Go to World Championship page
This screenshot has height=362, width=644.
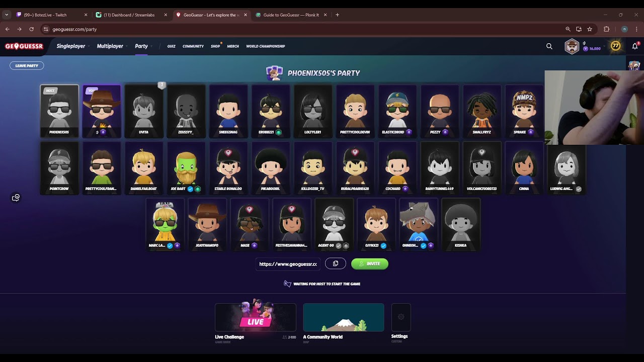(x=265, y=46)
